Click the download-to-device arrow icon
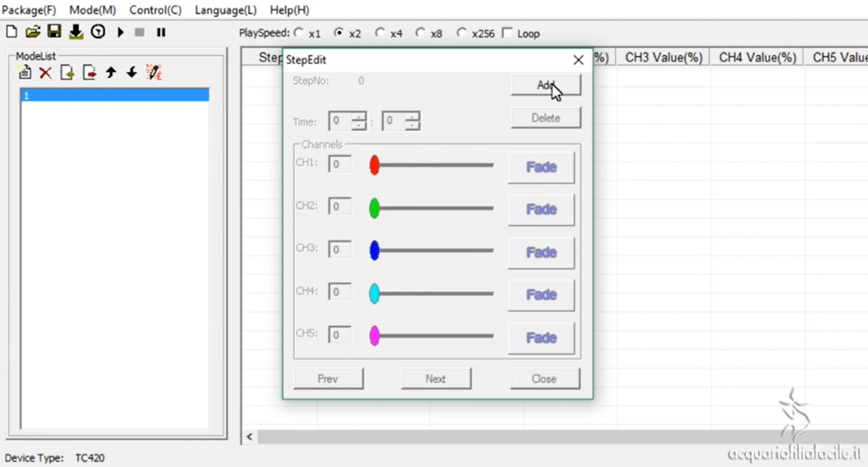This screenshot has height=467, width=868. click(76, 32)
